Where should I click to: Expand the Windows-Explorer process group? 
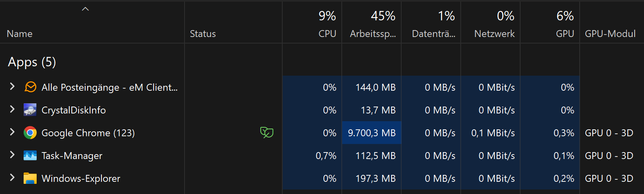pos(12,177)
